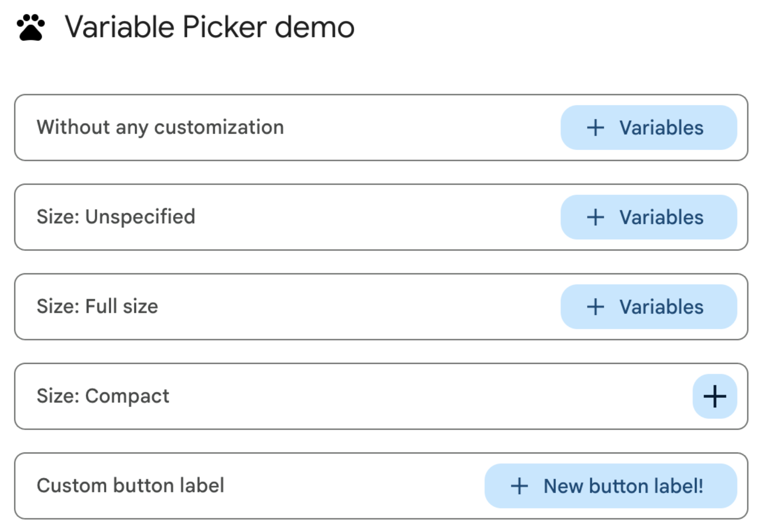This screenshot has height=532, width=762.
Task: Click the plus icon inside New button label
Action: point(519,486)
